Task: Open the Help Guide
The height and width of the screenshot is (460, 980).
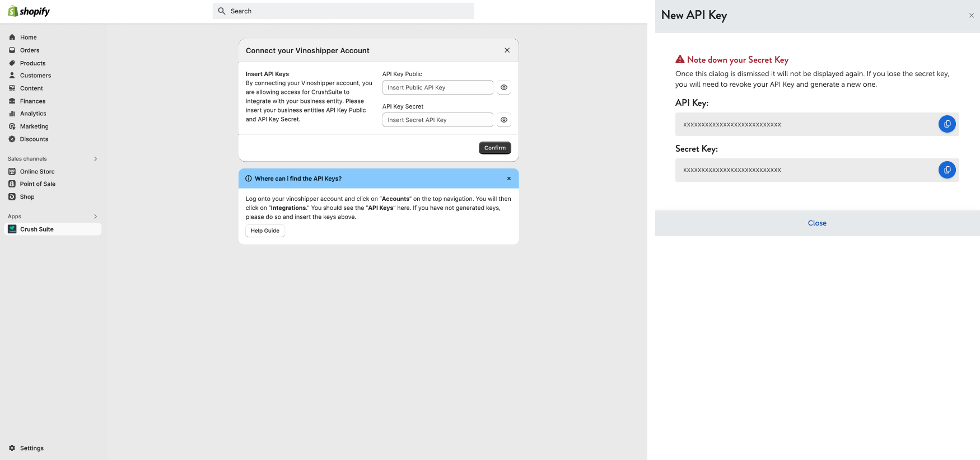Action: pyautogui.click(x=265, y=231)
